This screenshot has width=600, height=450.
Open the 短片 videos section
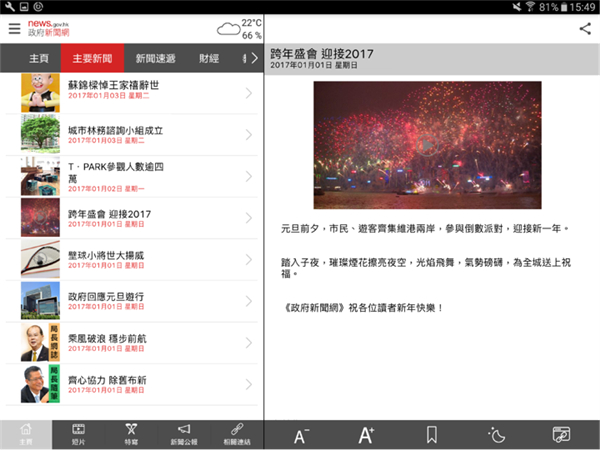(78, 434)
